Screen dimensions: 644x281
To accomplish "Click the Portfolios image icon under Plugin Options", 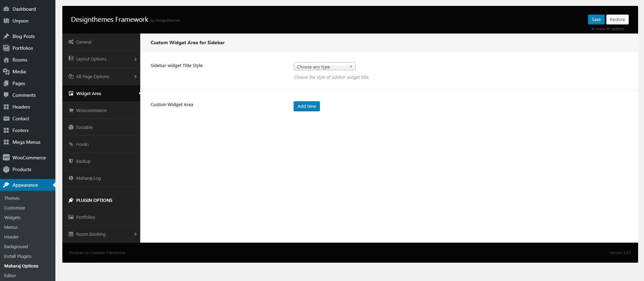I will click(x=71, y=217).
